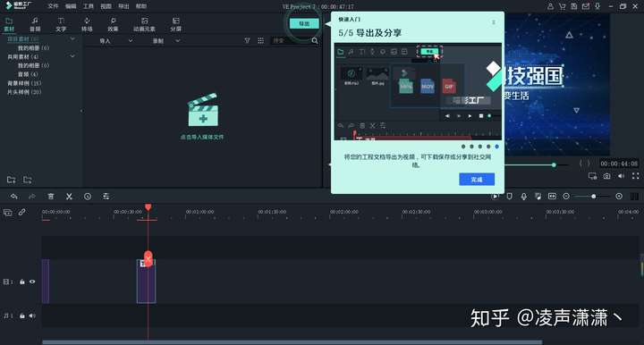Open the 转场 transitions tab
644x345 pixels.
(87, 25)
